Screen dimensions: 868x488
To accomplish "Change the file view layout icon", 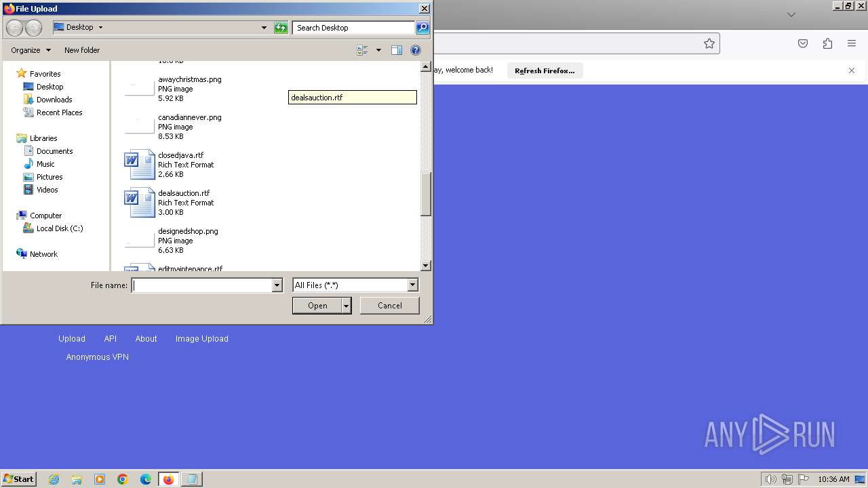I will [362, 50].
